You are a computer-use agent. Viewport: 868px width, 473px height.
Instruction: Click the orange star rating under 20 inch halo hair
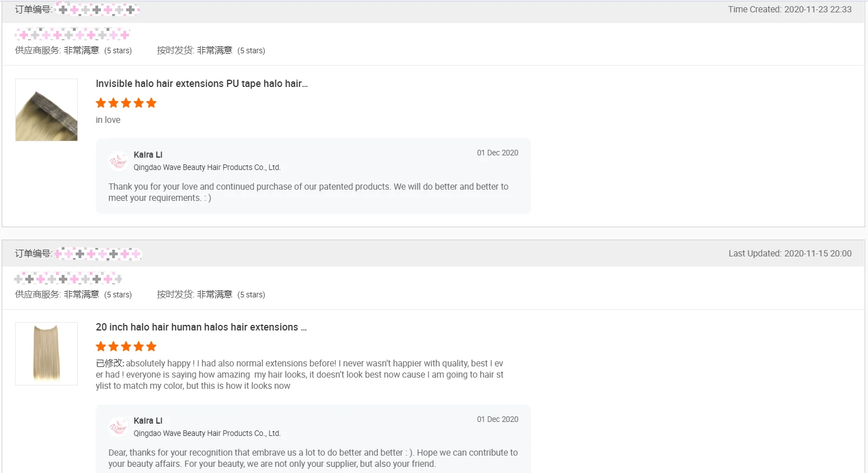pyautogui.click(x=126, y=347)
